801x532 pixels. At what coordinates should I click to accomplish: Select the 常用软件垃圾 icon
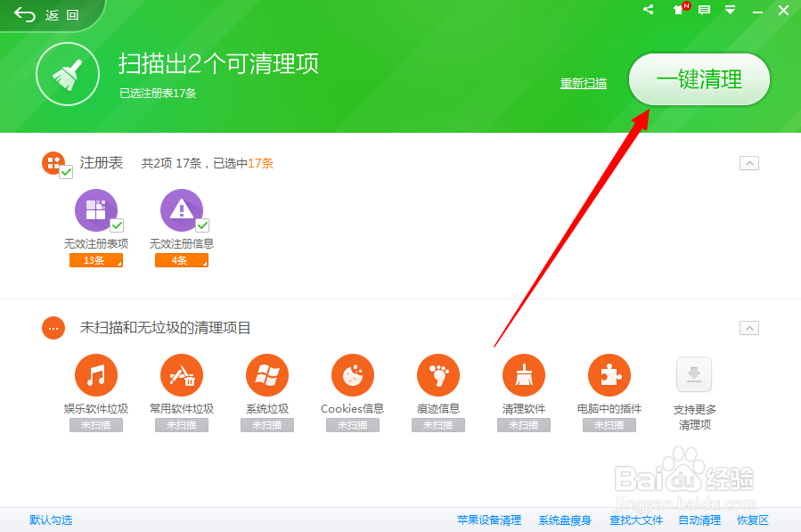pyautogui.click(x=182, y=375)
